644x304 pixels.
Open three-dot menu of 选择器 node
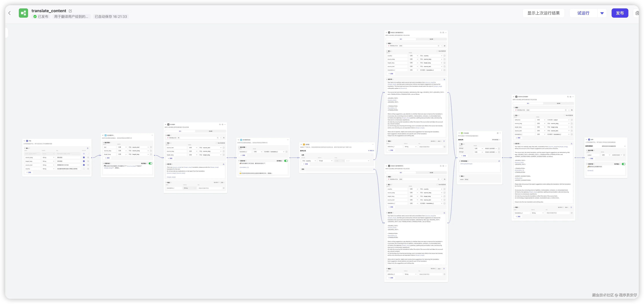coord(373,144)
